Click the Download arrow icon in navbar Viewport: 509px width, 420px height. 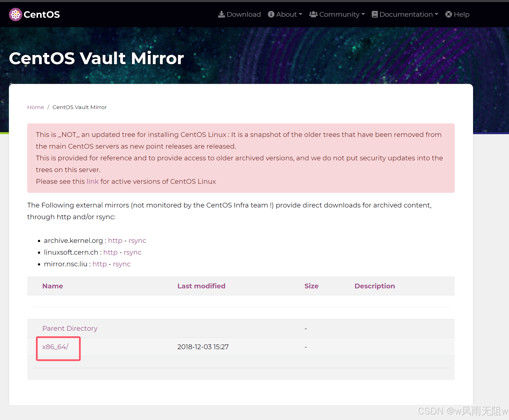pyautogui.click(x=221, y=14)
